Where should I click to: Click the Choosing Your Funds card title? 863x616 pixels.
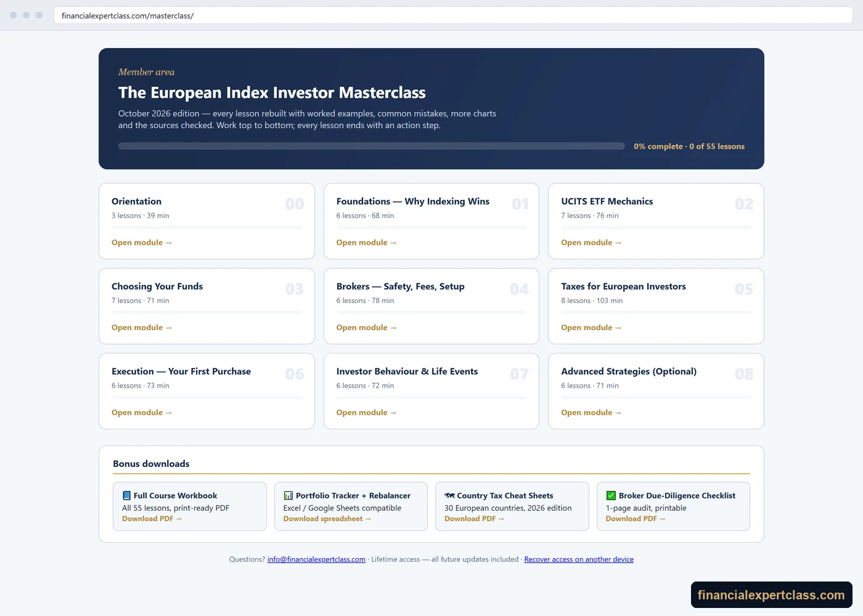157,286
